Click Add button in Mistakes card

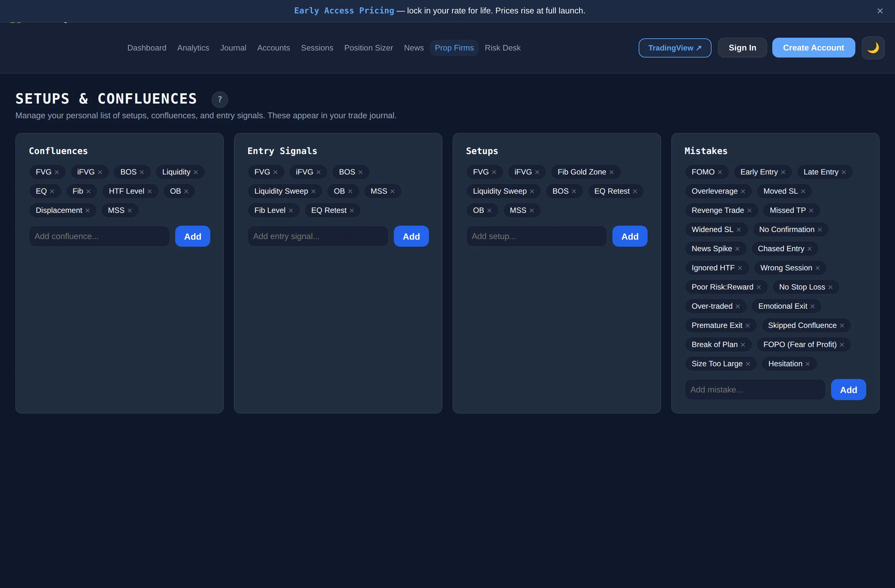pyautogui.click(x=848, y=390)
